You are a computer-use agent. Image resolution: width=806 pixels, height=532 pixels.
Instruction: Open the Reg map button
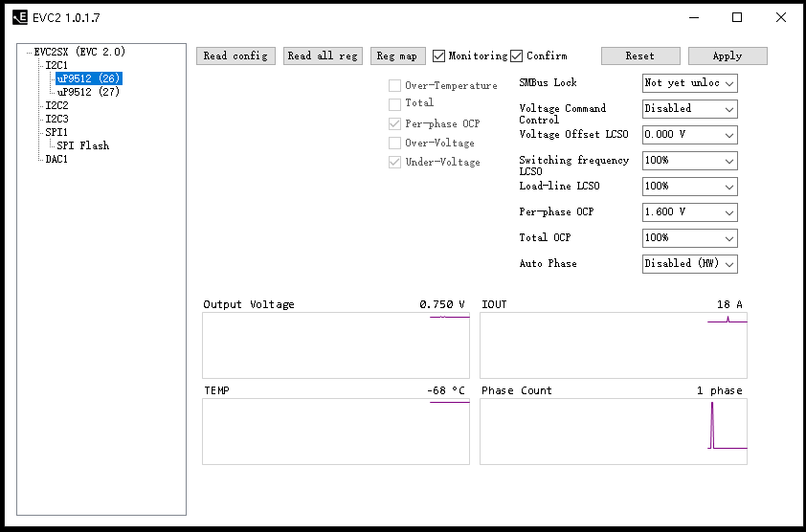[x=397, y=55]
